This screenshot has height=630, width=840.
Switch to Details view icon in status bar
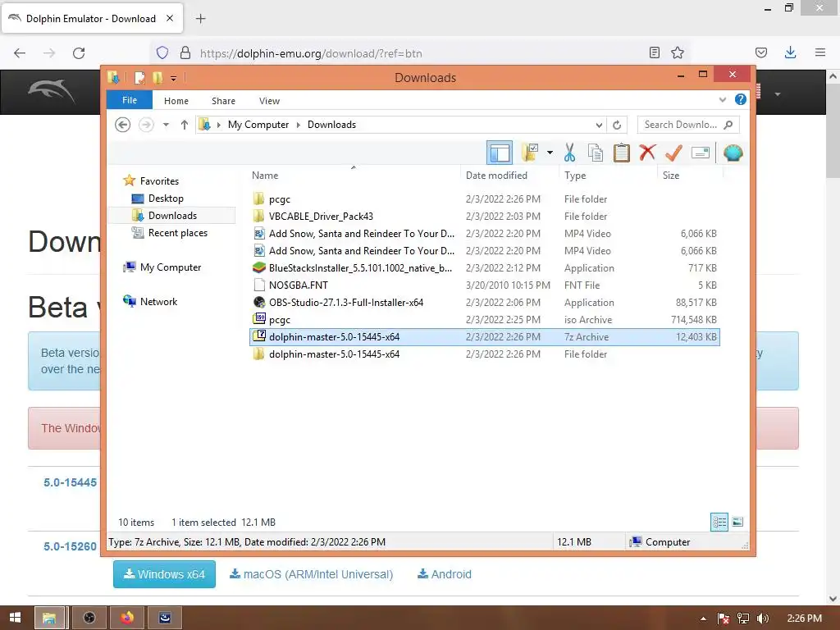tap(719, 522)
